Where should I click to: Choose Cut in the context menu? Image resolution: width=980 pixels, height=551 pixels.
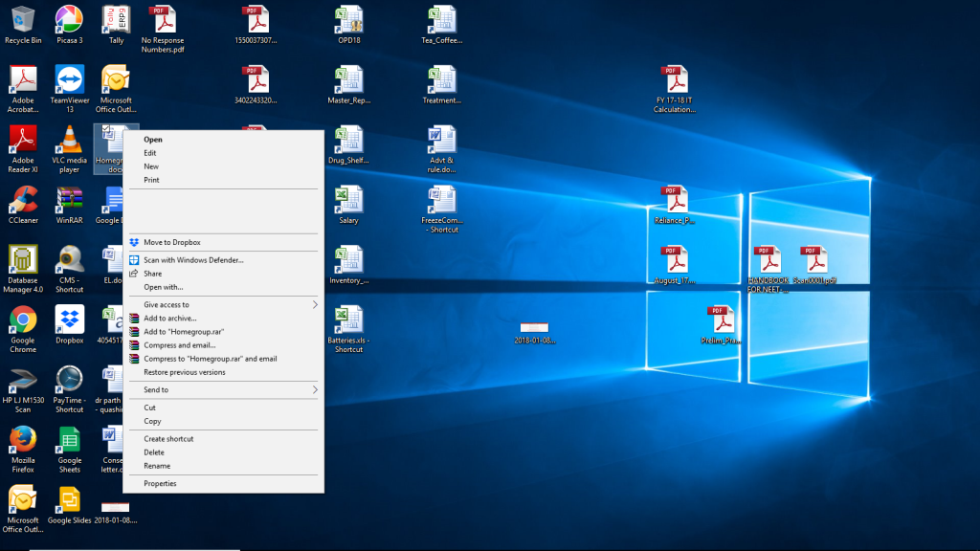pyautogui.click(x=224, y=408)
